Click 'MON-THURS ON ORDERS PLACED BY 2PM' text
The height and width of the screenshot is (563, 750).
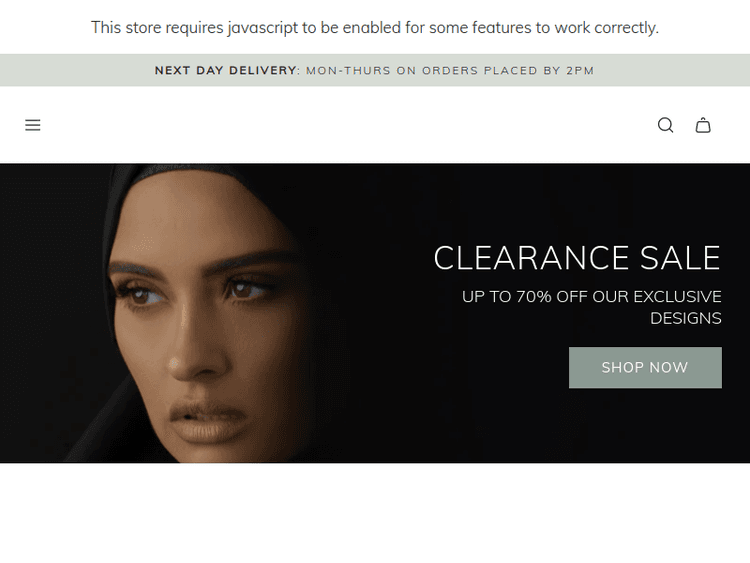tap(450, 71)
